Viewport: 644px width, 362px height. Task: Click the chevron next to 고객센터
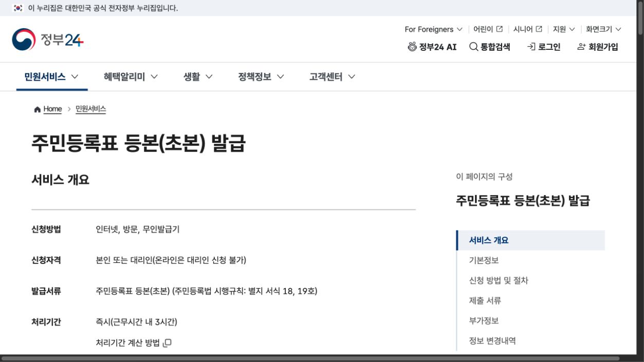point(352,77)
